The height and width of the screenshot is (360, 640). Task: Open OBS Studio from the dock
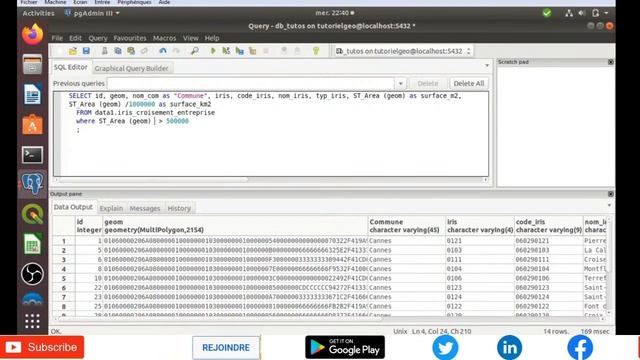pyautogui.click(x=32, y=273)
